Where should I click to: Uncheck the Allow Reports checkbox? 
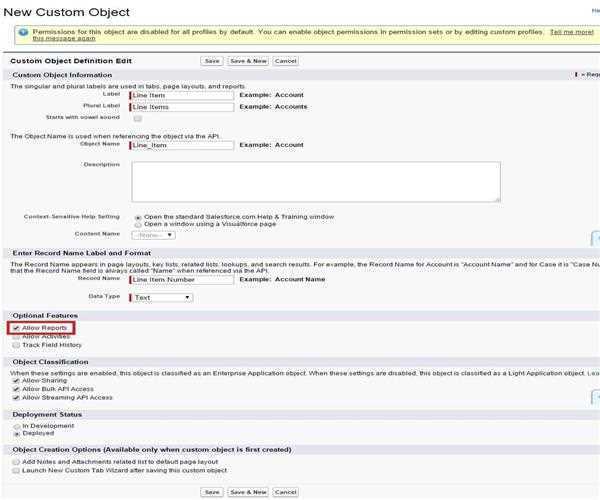(15, 327)
